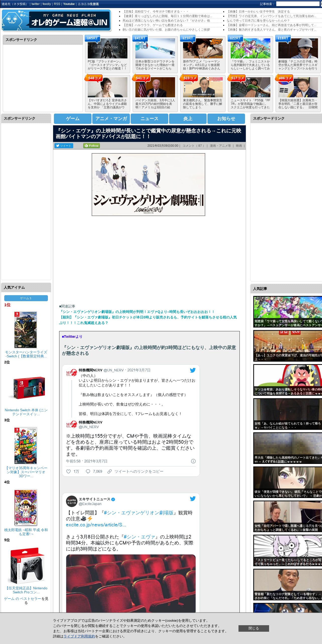Open the ゲーム の ベストセラー link
Image resolution: width=322 pixels, height=644 pixels.
pos(23,599)
